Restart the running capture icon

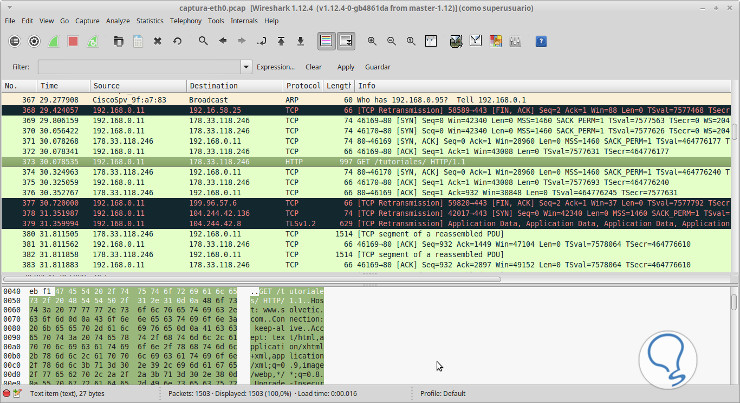coord(92,42)
